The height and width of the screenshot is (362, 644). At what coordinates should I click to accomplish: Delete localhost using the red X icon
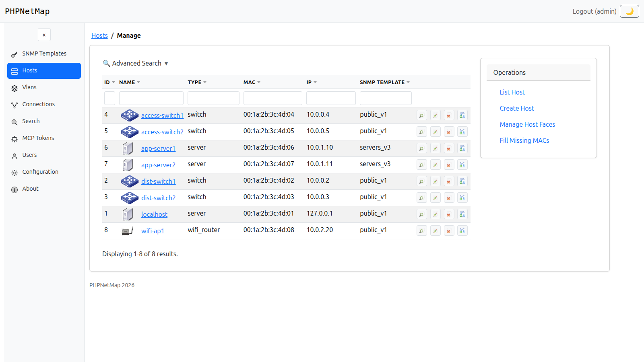coord(449,214)
